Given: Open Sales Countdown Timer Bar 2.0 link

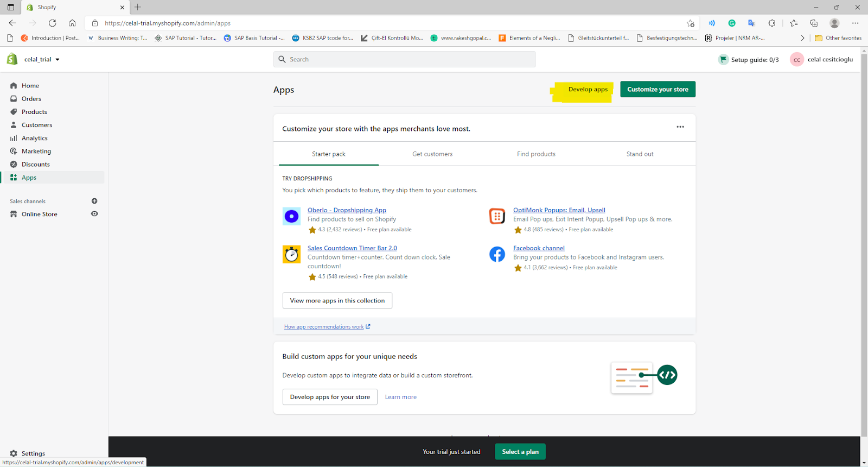Looking at the screenshot, I should [x=352, y=248].
